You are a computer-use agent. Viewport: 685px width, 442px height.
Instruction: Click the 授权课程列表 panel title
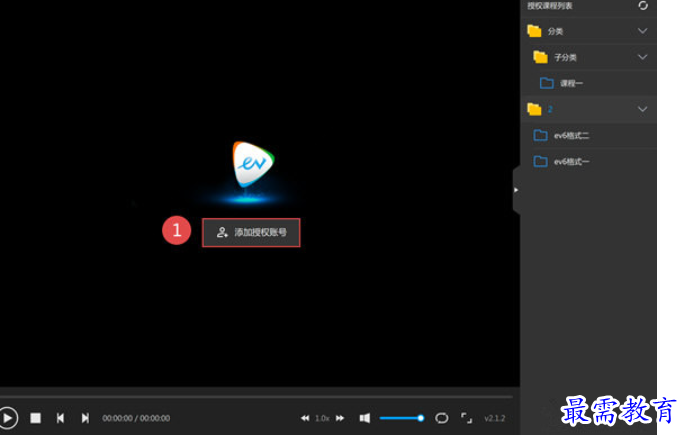tap(550, 6)
